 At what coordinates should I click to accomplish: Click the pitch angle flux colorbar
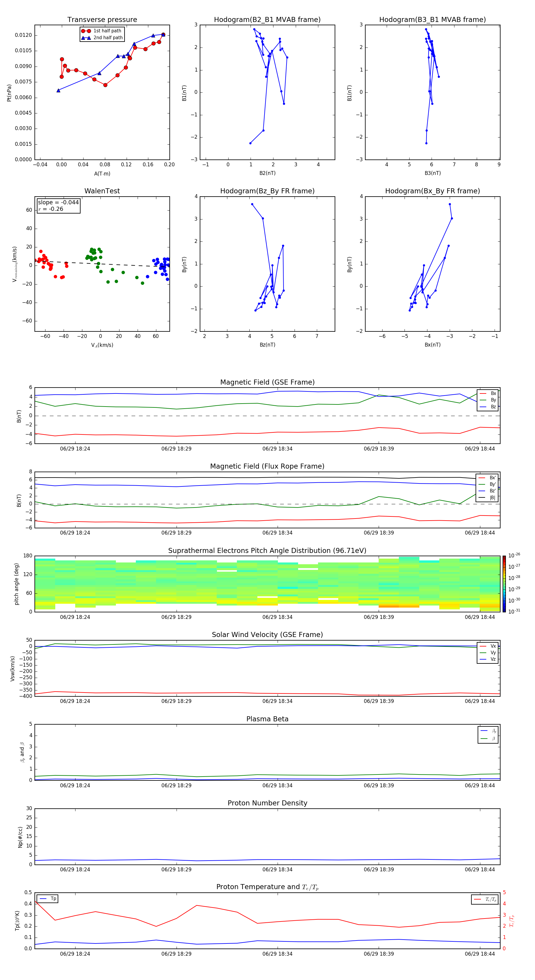(x=504, y=584)
